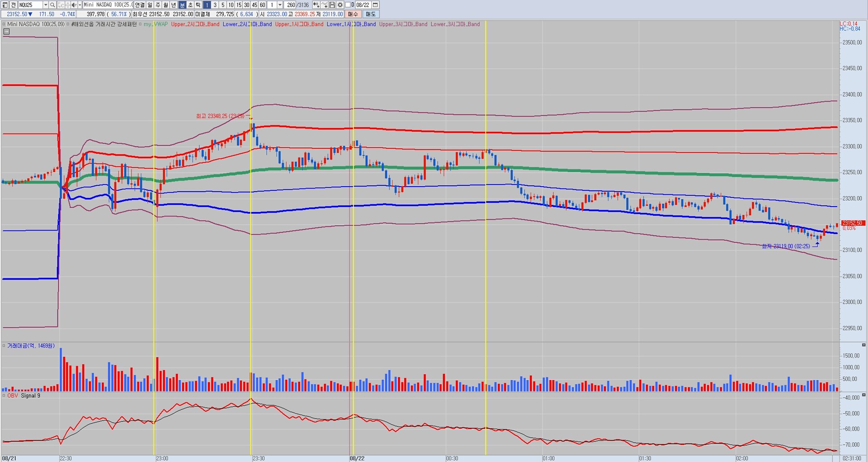The width and height of the screenshot is (868, 462).
Task: Toggle the D checkbox beside the date
Action: click(348, 5)
